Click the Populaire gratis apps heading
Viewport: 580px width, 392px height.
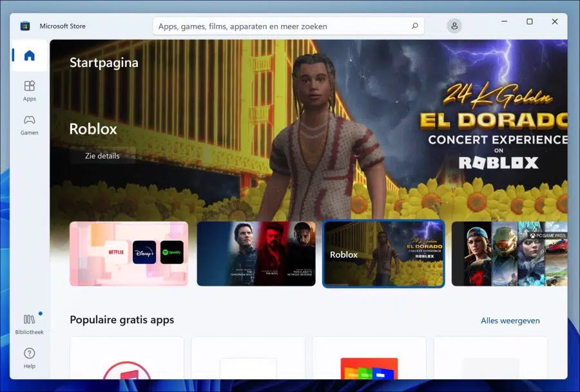(x=122, y=319)
